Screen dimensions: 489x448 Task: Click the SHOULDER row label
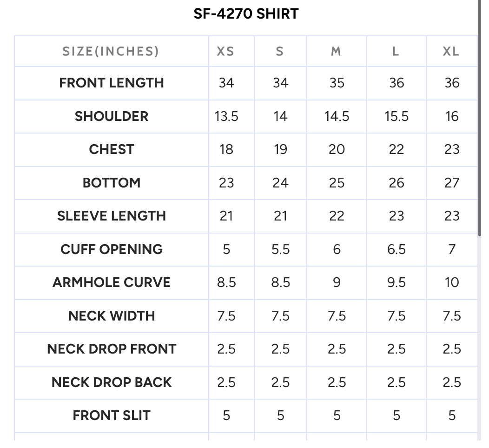click(112, 116)
